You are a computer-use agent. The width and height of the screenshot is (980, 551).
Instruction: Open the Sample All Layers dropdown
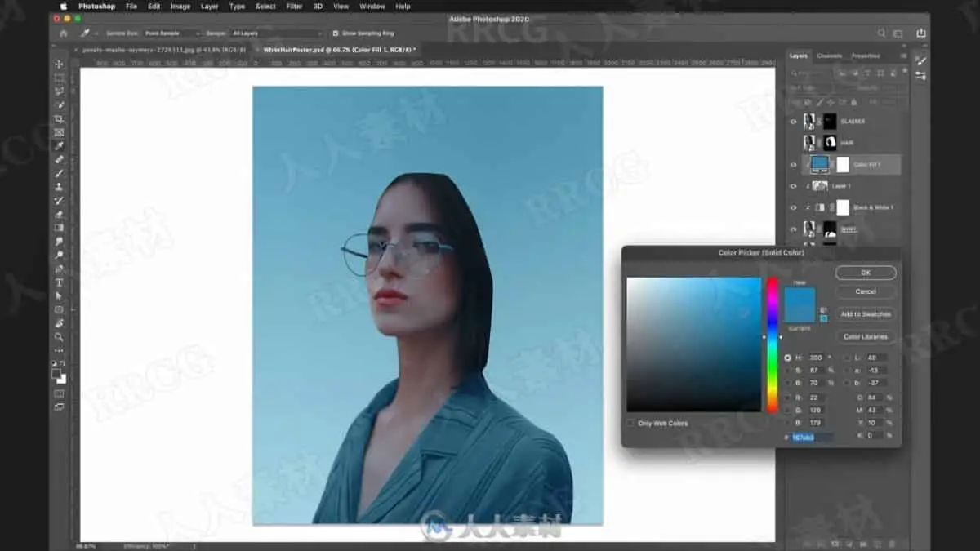(277, 33)
